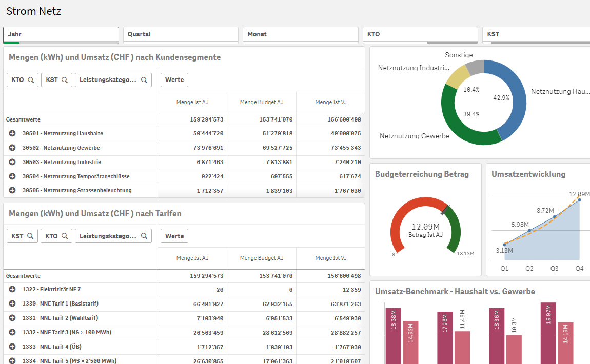Click cell value 28'882'257
Viewport: 590px width, 364px height.
point(346,332)
